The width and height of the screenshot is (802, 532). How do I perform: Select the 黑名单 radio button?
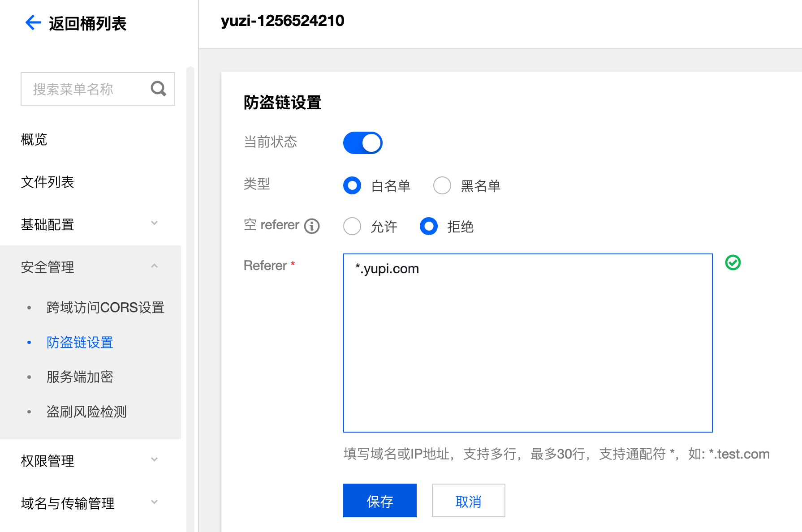click(x=442, y=185)
